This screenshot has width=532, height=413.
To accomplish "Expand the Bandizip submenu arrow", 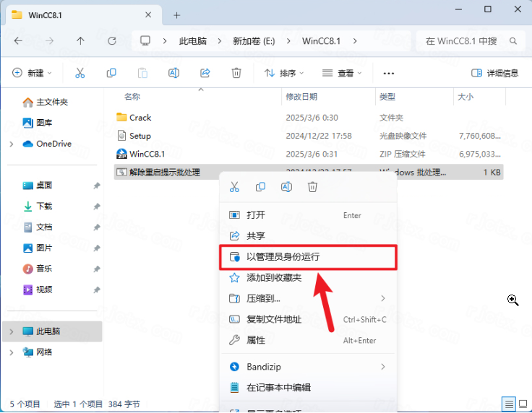I will click(x=383, y=367).
